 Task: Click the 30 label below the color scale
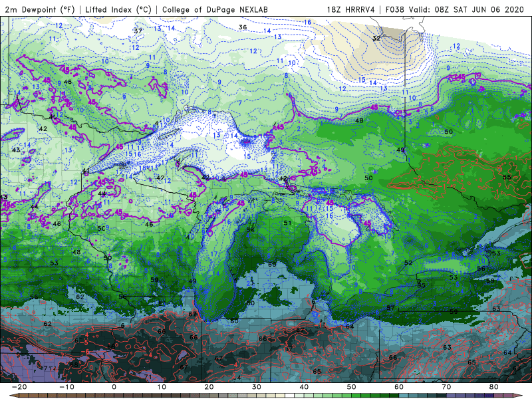pos(257,387)
